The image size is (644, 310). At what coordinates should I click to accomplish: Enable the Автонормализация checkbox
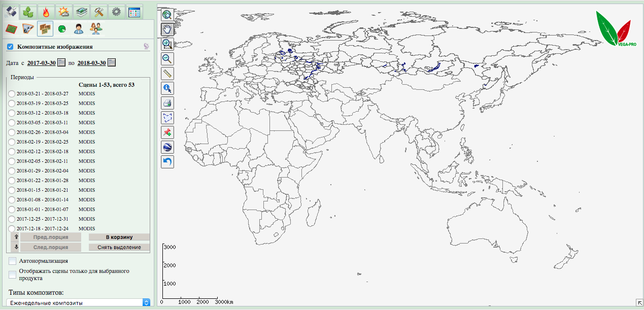pyautogui.click(x=12, y=261)
